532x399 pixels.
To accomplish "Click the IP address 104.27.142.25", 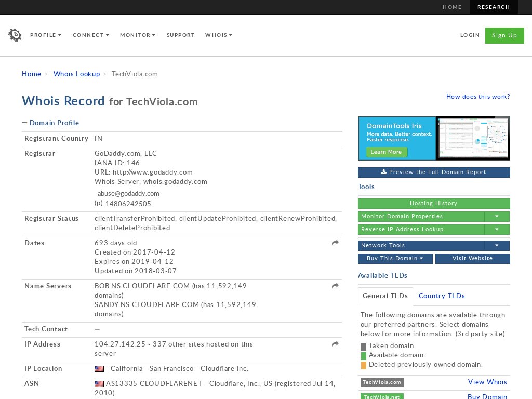I will pyautogui.click(x=120, y=344).
